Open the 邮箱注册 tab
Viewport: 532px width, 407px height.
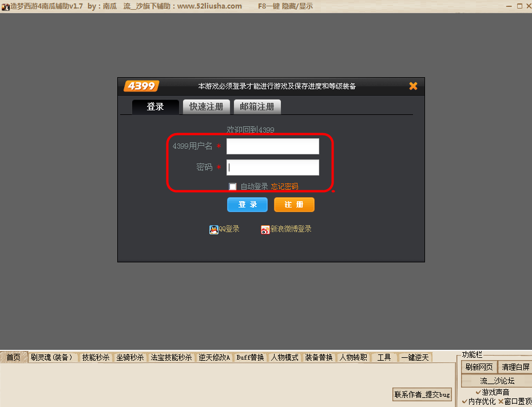click(257, 107)
